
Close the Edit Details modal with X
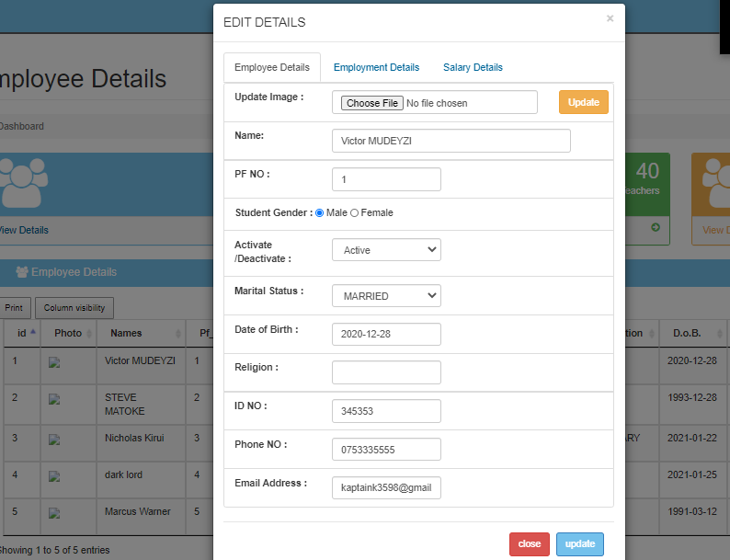click(x=610, y=18)
